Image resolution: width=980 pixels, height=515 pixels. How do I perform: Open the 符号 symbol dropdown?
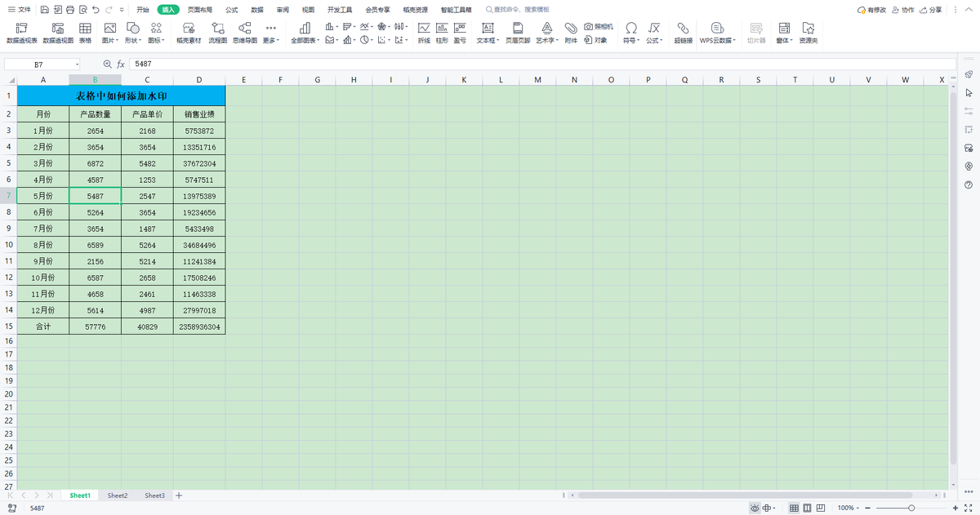(631, 40)
